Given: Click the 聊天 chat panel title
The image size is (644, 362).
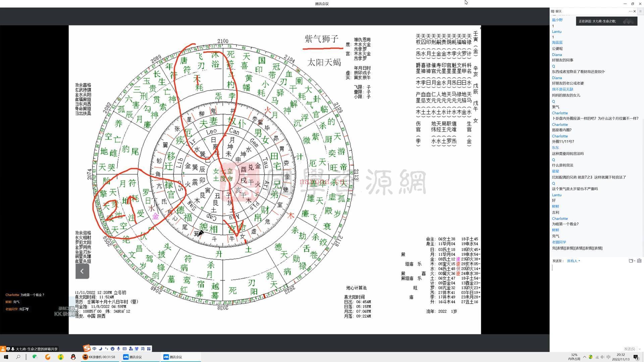Looking at the screenshot, I should pos(558,11).
